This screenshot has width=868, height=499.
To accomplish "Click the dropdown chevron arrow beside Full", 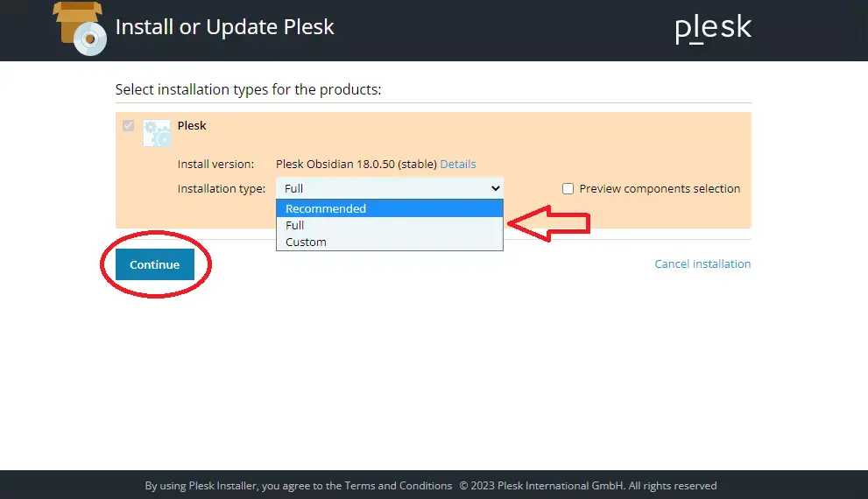I will point(496,188).
